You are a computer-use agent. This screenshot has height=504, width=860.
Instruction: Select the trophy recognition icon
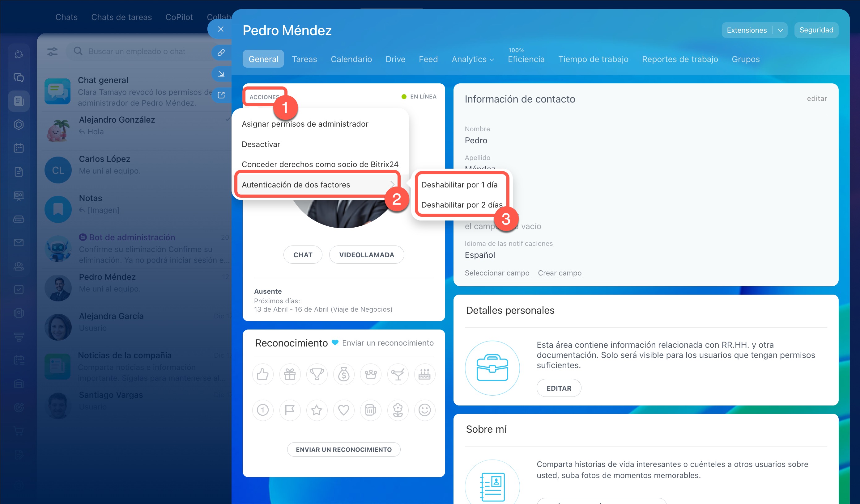coord(317,374)
